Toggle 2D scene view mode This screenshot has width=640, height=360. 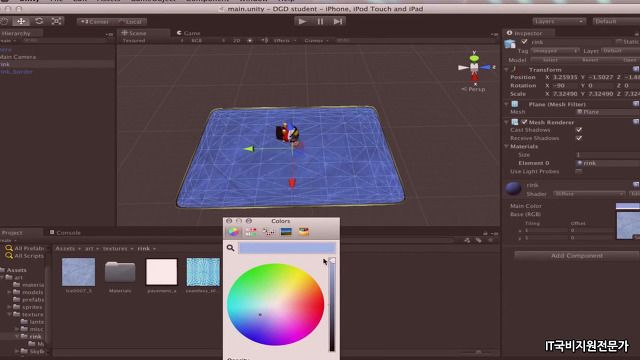coord(236,41)
